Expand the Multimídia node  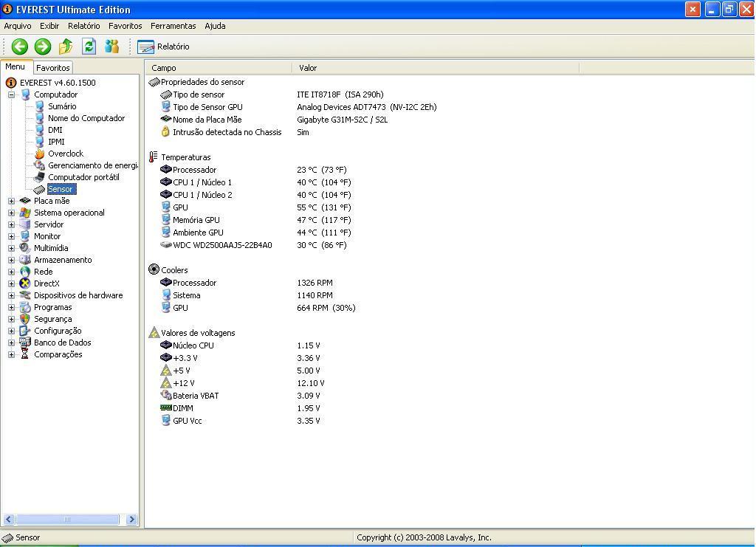pos(11,248)
